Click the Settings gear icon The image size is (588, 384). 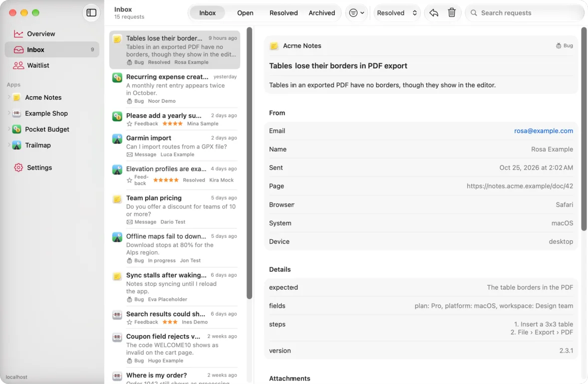click(x=18, y=168)
